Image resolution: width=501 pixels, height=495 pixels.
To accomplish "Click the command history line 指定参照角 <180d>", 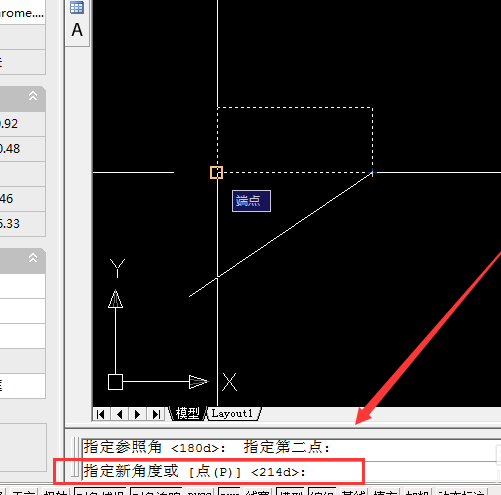I will click(155, 447).
